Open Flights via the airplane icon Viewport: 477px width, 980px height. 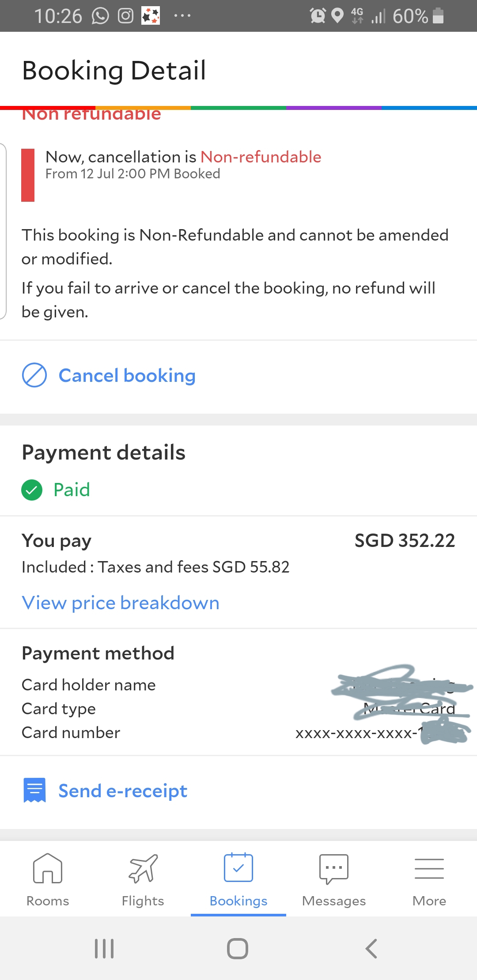click(143, 868)
